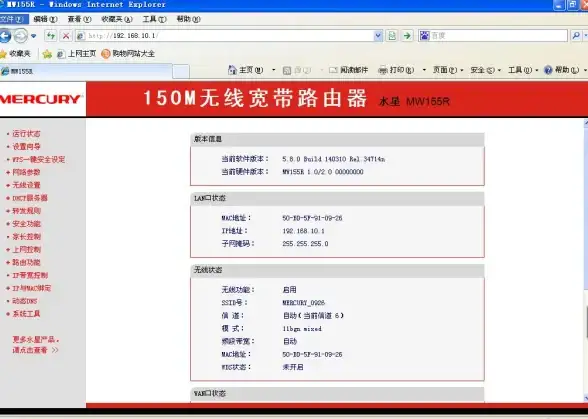Open the 安全 dropdown in command bar
Image resolution: width=588 pixels, height=419 pixels.
[x=486, y=70]
